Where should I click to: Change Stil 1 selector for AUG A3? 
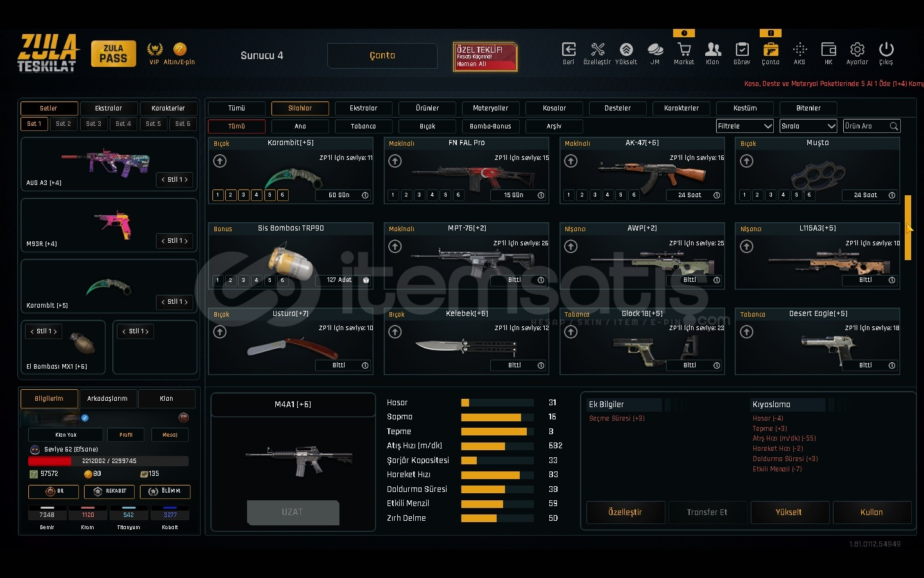[175, 180]
